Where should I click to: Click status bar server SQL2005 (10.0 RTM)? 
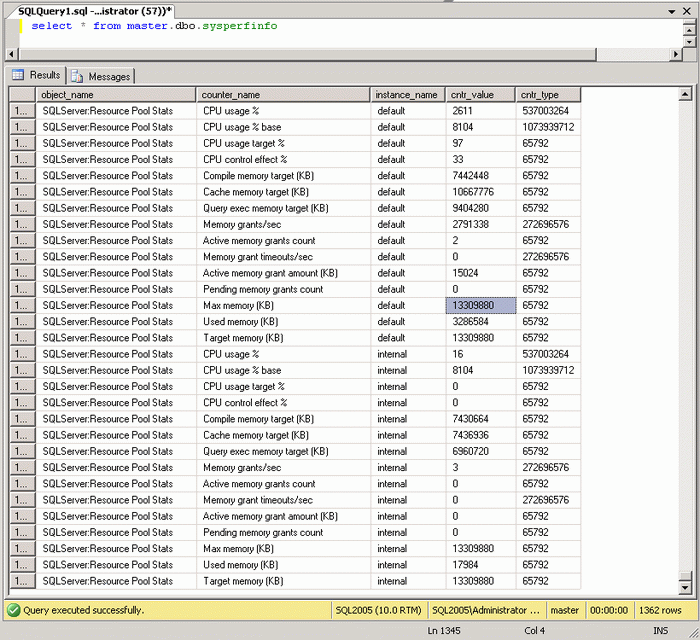pyautogui.click(x=379, y=610)
